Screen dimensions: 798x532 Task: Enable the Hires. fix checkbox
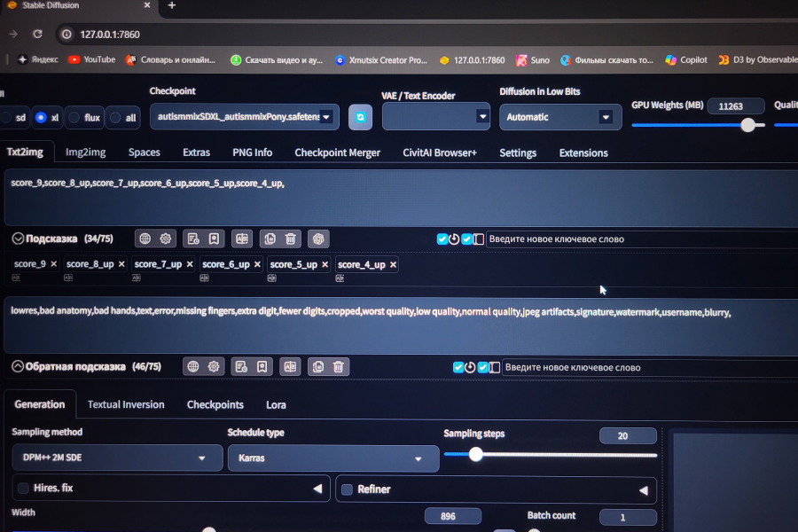click(x=23, y=488)
